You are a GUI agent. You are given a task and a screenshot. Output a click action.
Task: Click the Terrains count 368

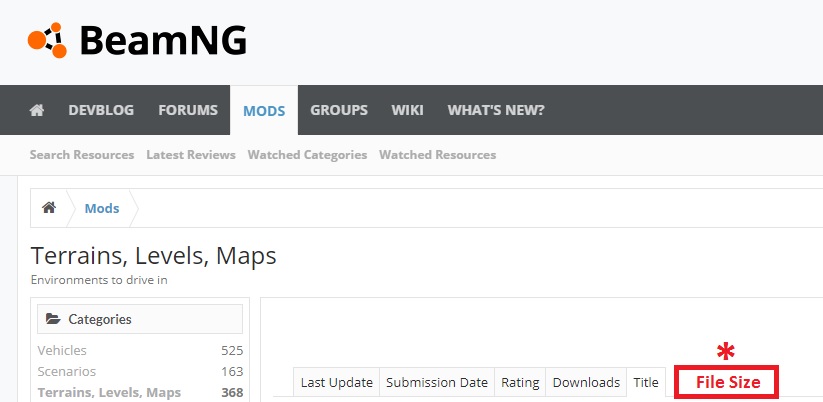click(232, 392)
